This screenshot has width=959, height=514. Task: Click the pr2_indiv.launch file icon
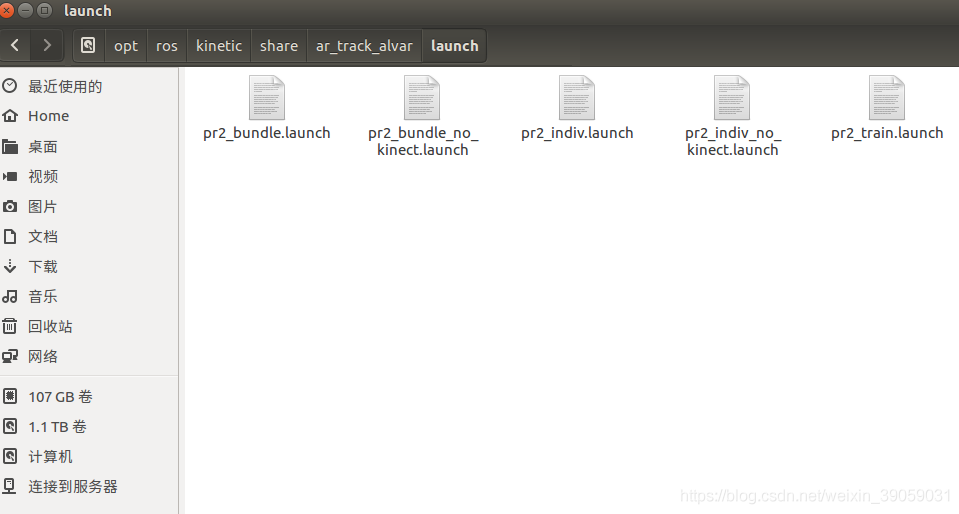pyautogui.click(x=577, y=99)
